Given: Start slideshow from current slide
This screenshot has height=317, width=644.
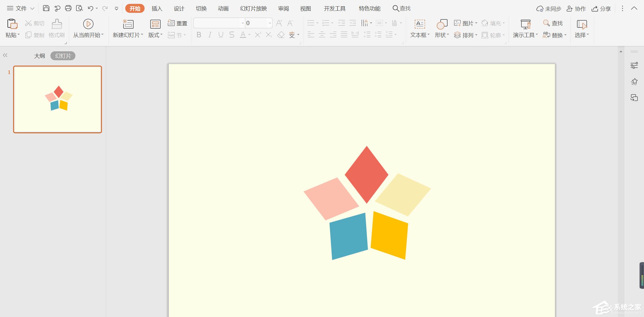Looking at the screenshot, I should (88, 24).
